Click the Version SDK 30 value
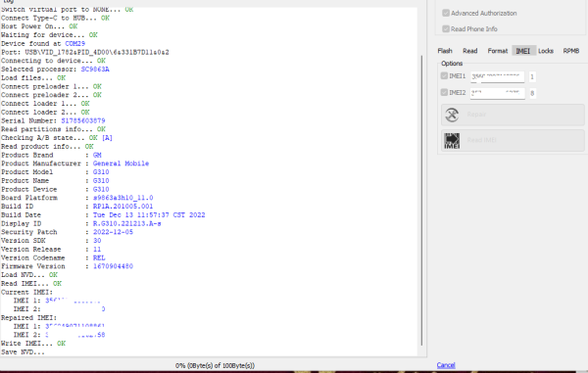588x373 pixels. pos(97,241)
